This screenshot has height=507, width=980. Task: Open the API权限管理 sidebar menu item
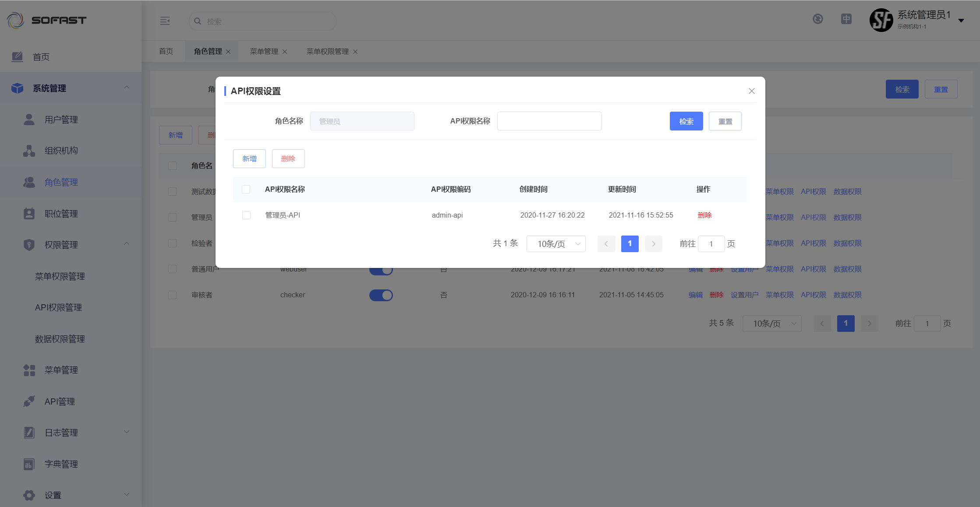pos(58,307)
